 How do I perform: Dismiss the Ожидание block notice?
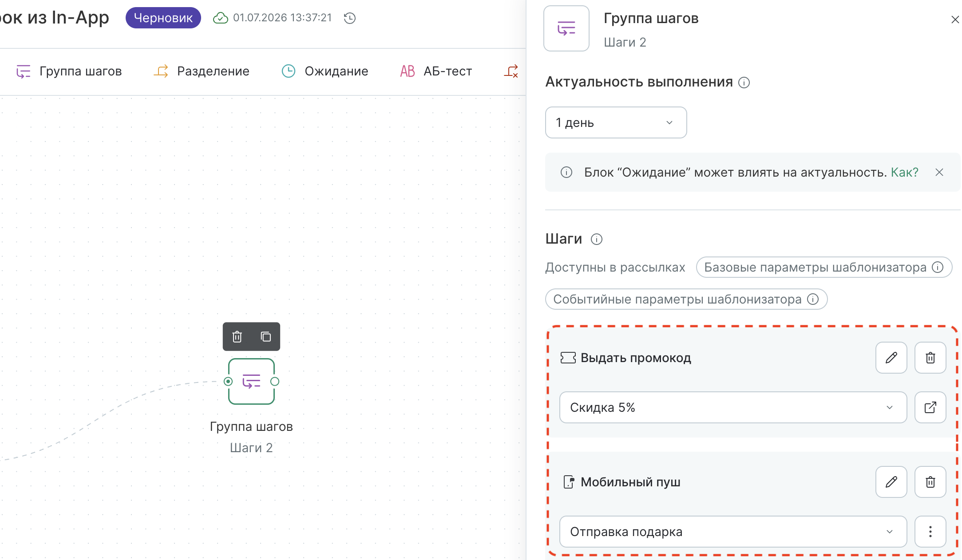[939, 172]
